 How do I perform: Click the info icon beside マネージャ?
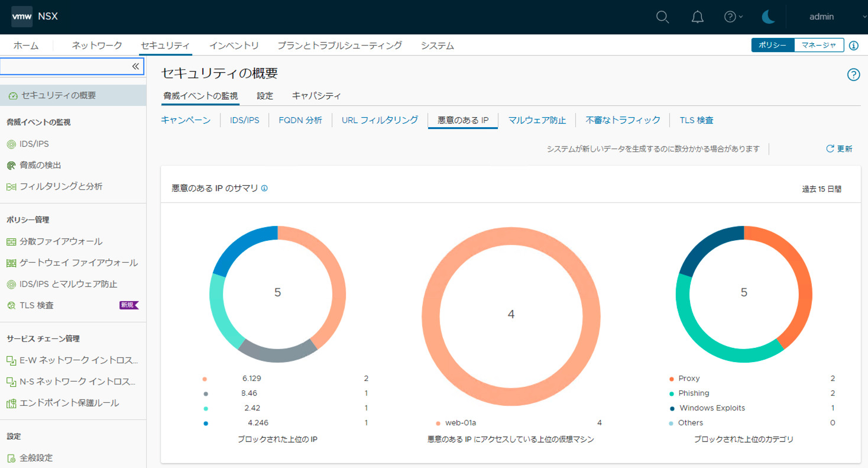coord(854,46)
